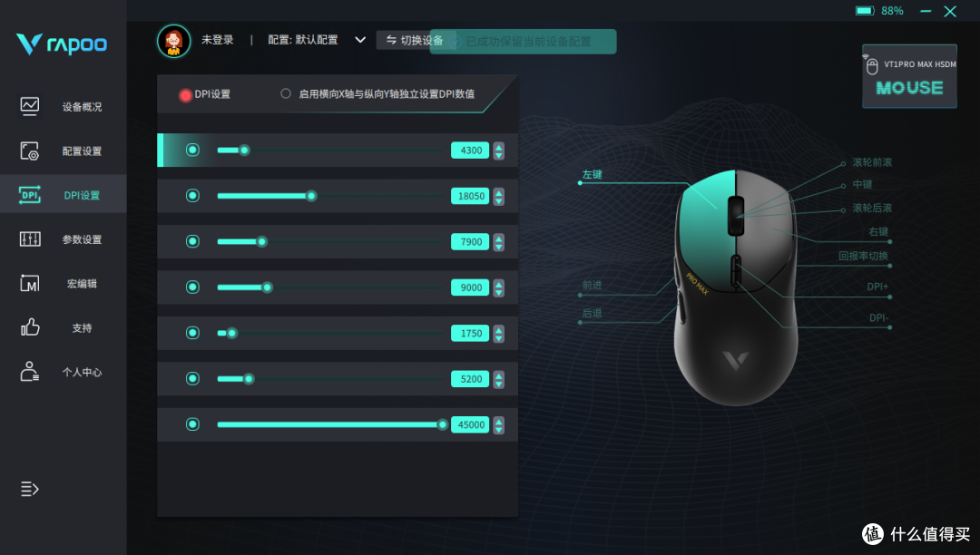Click the stepper arrows beside 1750
980x555 pixels.
pyautogui.click(x=498, y=334)
